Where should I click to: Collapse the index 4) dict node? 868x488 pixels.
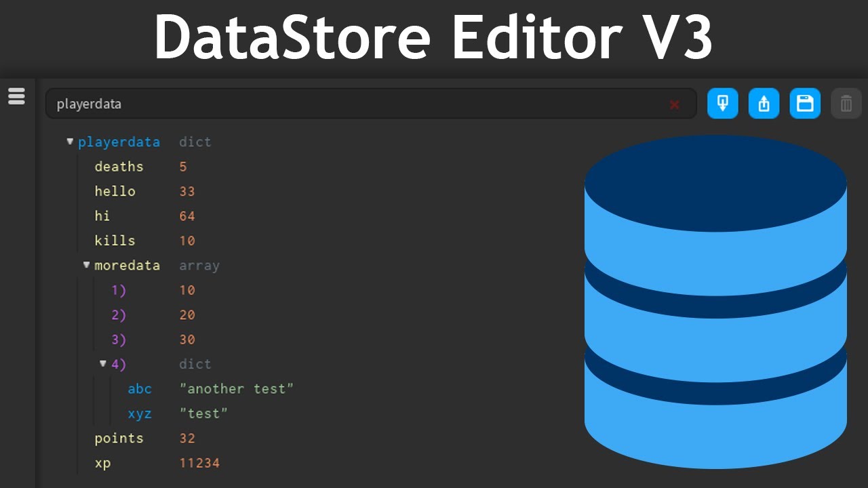103,364
